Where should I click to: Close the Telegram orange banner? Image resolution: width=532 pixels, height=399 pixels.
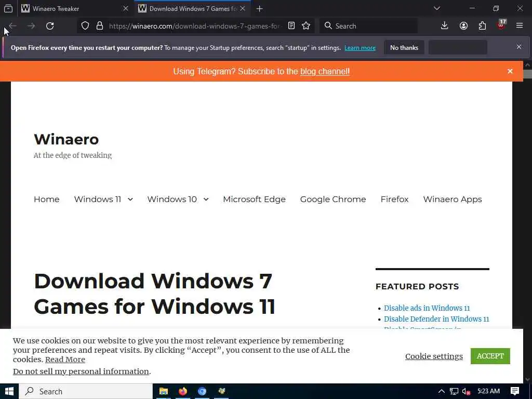[x=510, y=71]
